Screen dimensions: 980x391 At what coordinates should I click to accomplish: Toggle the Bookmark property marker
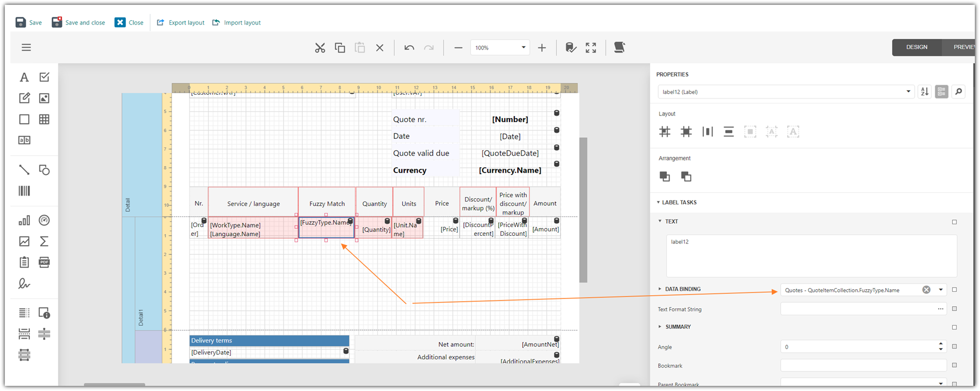[954, 365]
